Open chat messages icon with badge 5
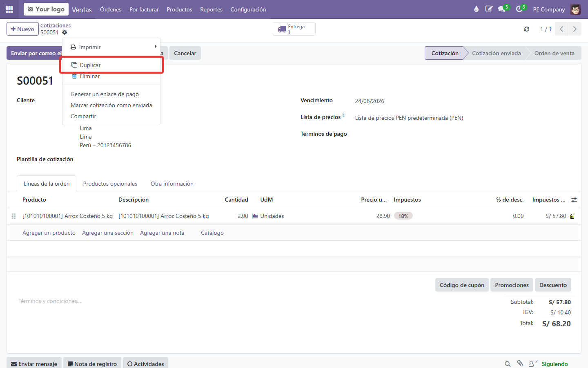The height and width of the screenshot is (368, 588). 503,9
